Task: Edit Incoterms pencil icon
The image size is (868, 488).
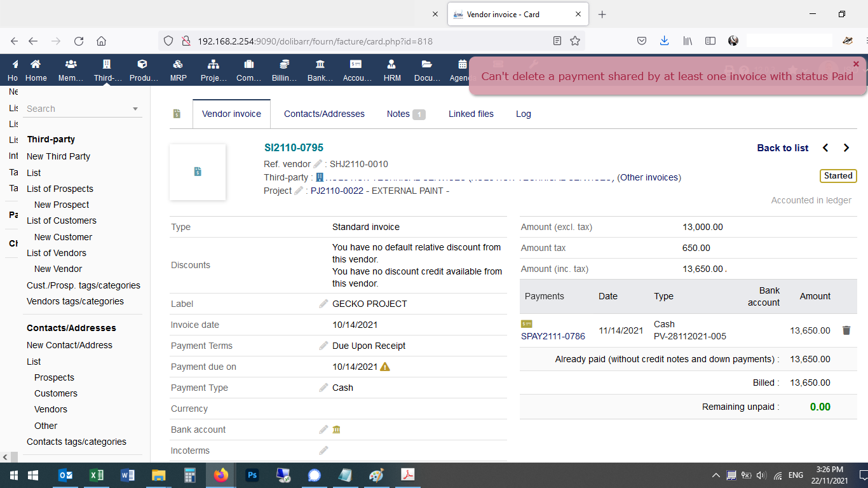Action: coord(323,451)
